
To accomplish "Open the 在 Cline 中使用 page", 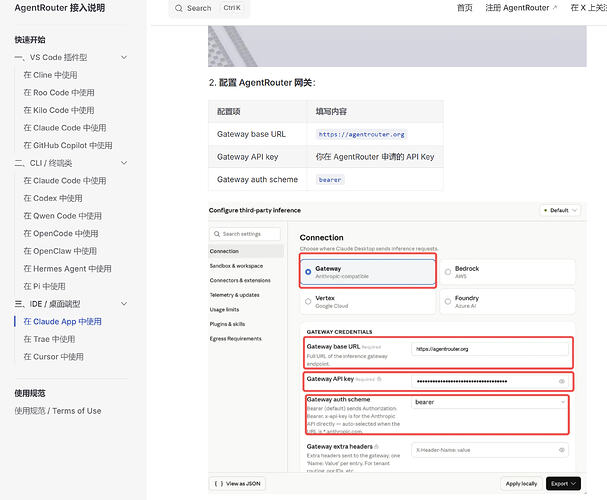I will [50, 75].
